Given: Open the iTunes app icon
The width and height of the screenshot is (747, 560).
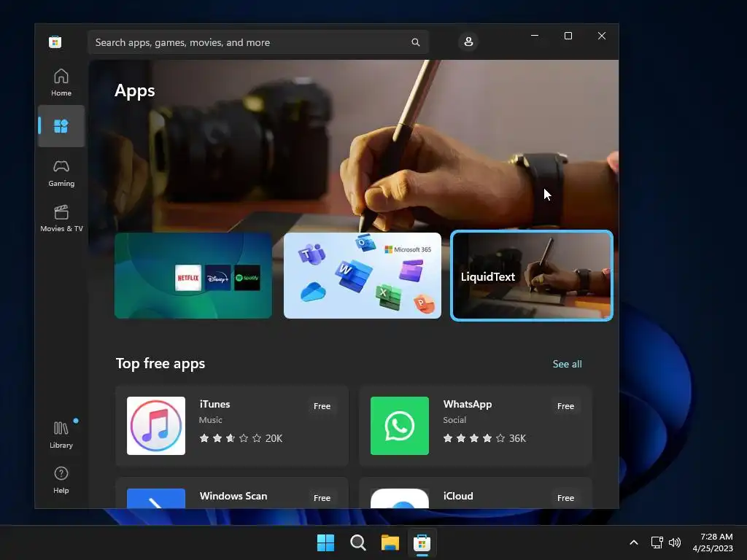Looking at the screenshot, I should (x=156, y=426).
